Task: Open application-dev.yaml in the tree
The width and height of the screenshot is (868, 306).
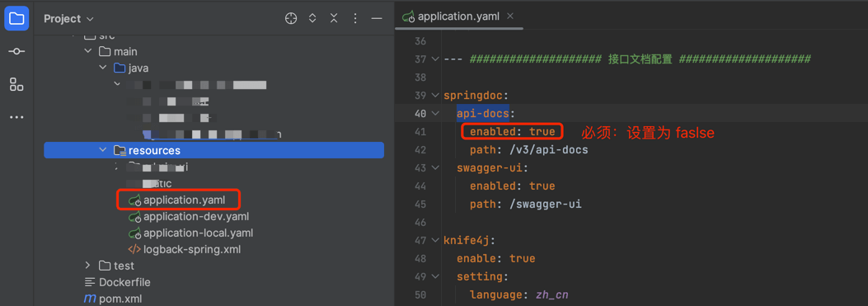Action: pyautogui.click(x=189, y=216)
